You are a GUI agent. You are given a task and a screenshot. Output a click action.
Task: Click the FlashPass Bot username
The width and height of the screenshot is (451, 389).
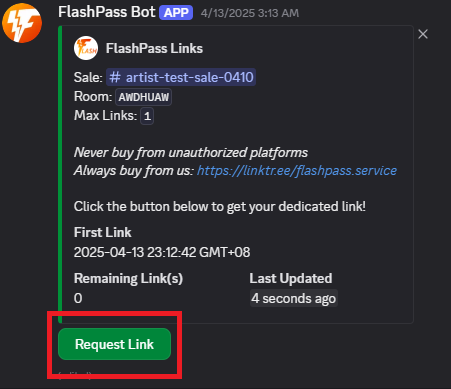point(107,12)
